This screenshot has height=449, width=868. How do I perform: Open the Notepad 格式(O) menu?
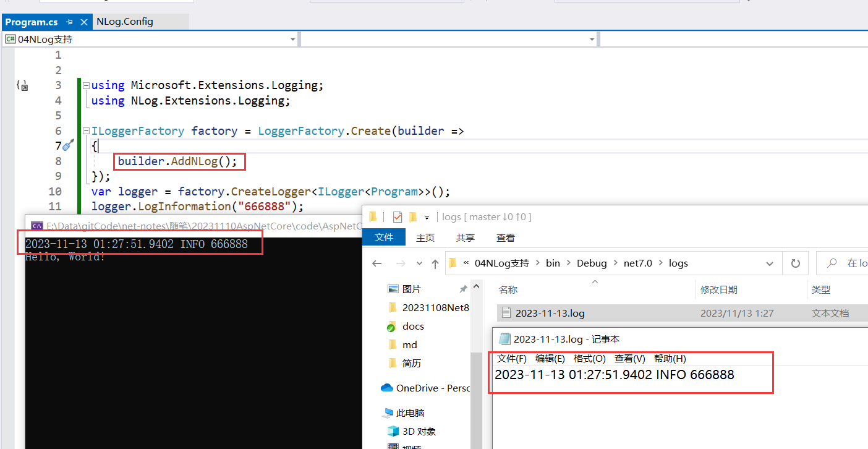coord(590,358)
